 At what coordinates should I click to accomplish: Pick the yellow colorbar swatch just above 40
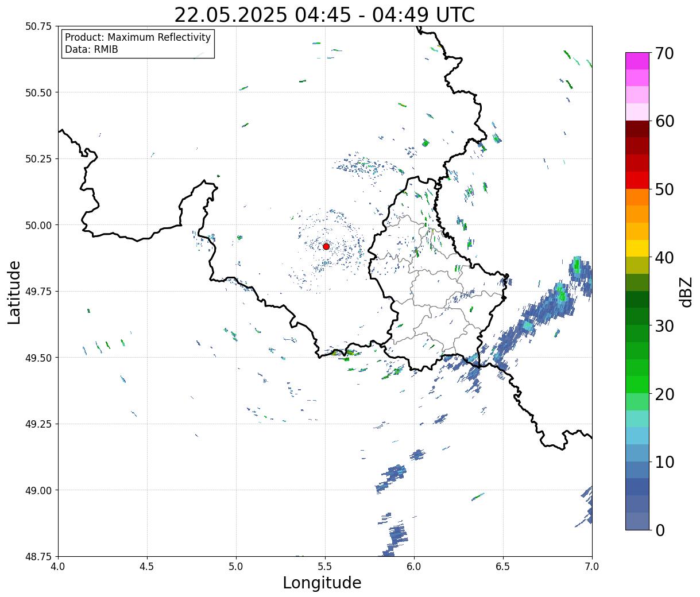(x=637, y=248)
